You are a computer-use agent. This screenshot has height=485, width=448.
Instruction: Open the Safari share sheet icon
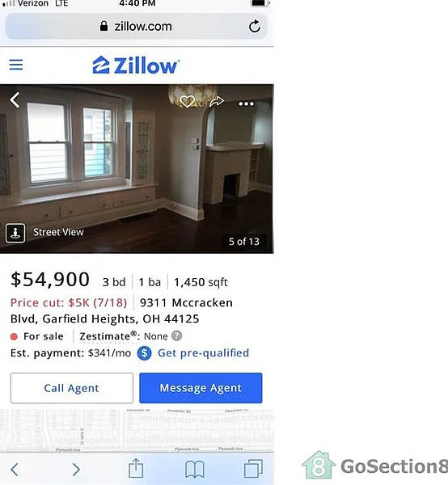136,468
